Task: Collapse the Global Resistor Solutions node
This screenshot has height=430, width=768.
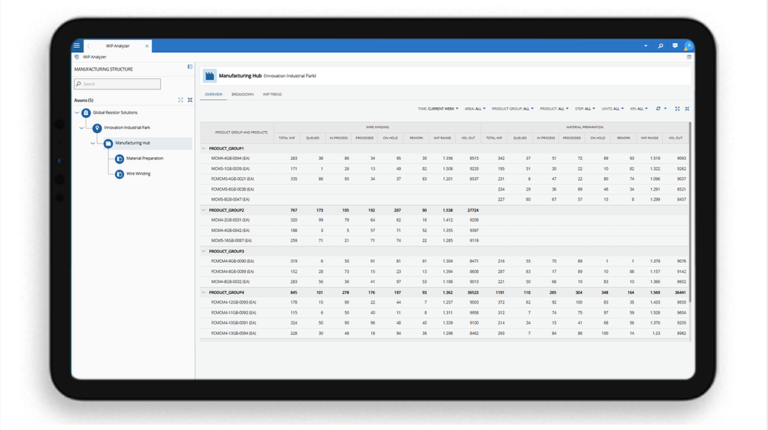Action: click(77, 113)
